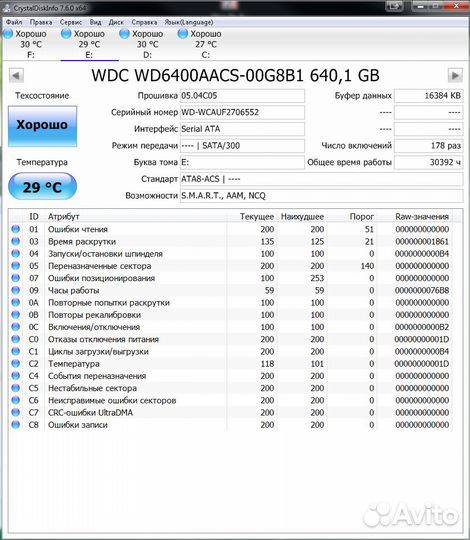470x540 pixels.
Task: Select the Часы работы attribute text
Action: [x=74, y=290]
